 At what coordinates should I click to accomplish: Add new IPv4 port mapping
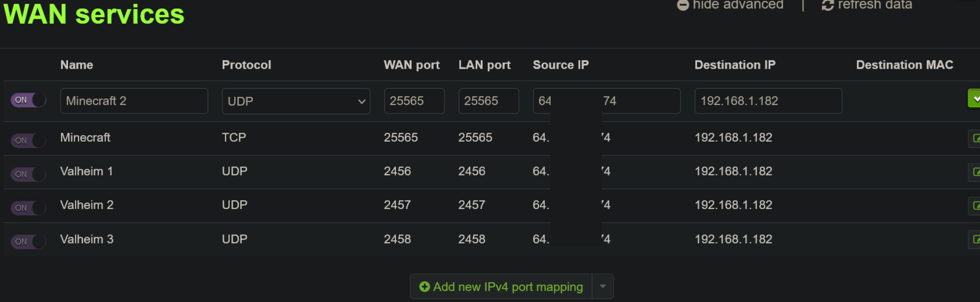point(501,287)
